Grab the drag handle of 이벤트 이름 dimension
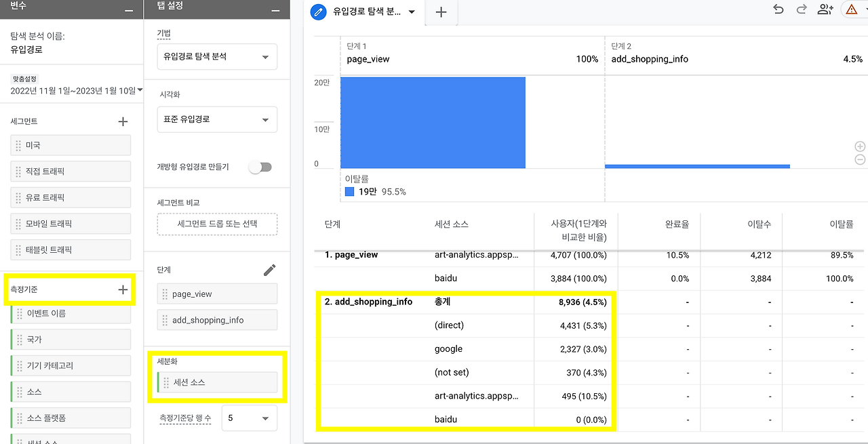The width and height of the screenshot is (868, 444). coord(20,314)
